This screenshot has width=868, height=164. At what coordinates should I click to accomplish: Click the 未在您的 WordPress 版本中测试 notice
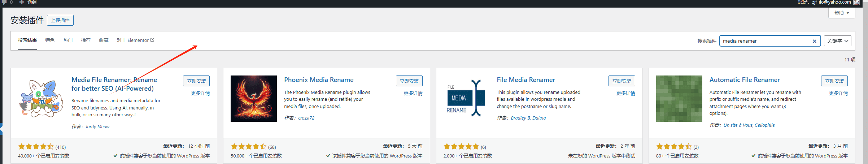pyautogui.click(x=602, y=156)
